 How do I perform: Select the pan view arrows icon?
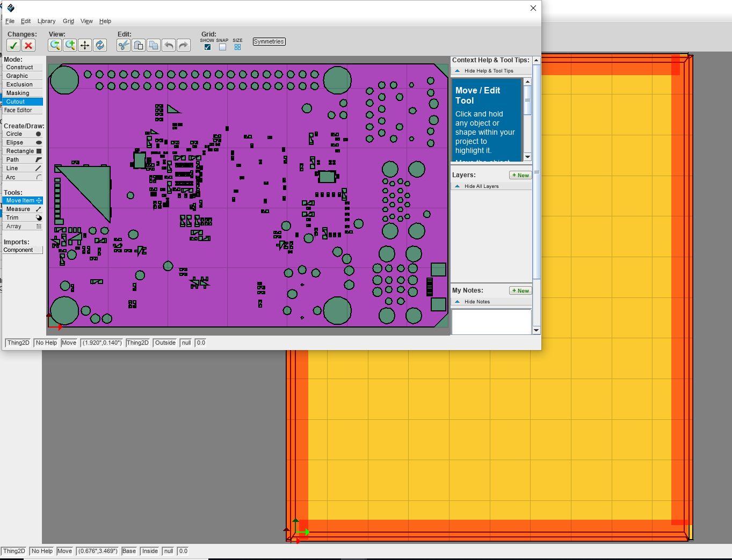click(85, 45)
